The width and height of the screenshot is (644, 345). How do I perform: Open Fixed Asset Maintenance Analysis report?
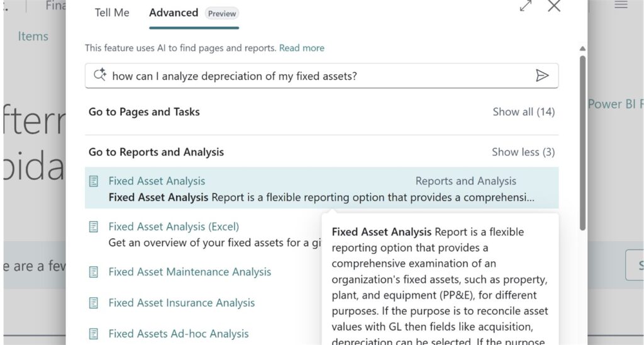[x=189, y=272]
